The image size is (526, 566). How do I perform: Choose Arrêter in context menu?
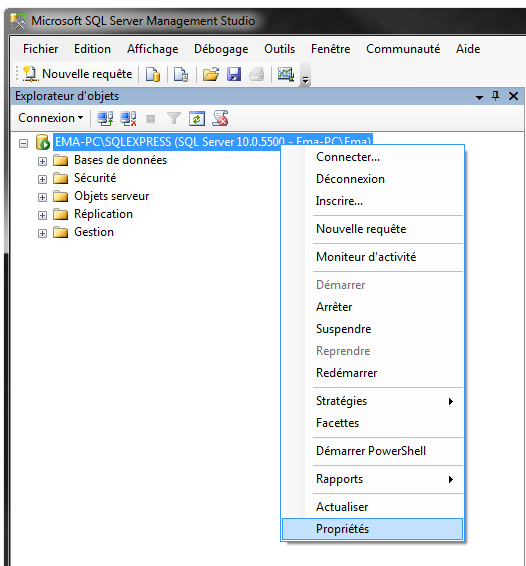(x=372, y=307)
